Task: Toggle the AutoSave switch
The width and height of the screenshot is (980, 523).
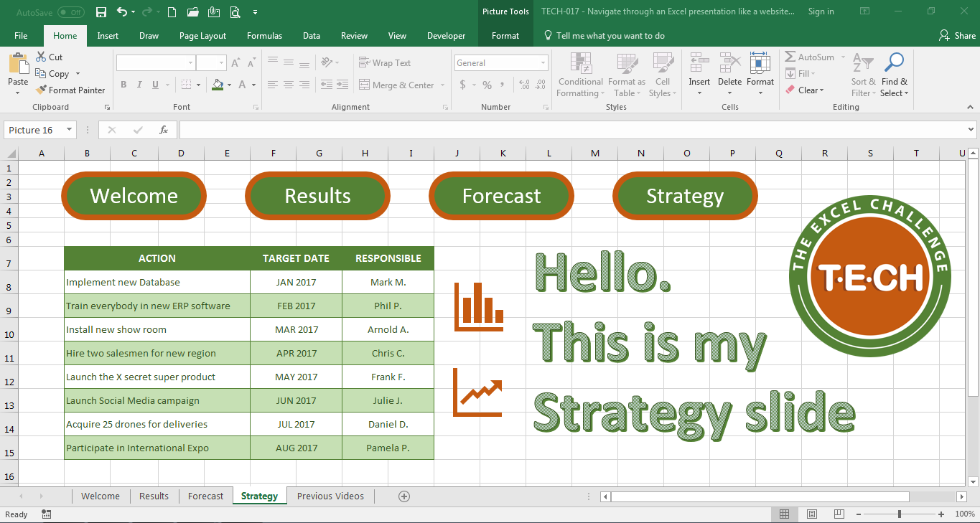Action: click(70, 12)
